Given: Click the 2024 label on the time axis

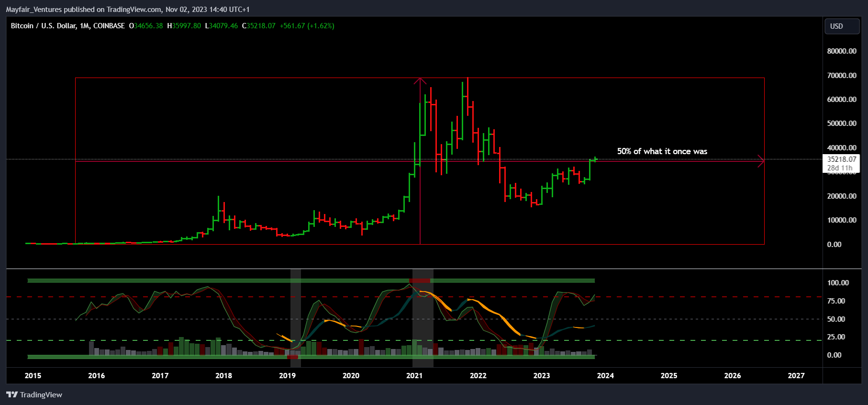Looking at the screenshot, I should [x=605, y=376].
